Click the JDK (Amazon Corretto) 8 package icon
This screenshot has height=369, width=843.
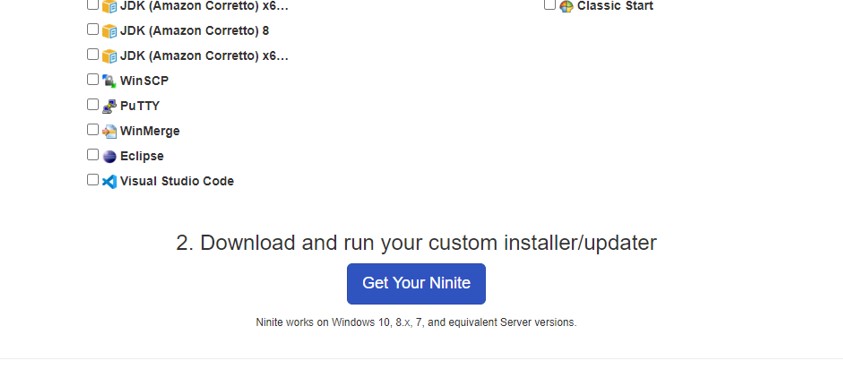point(109,31)
